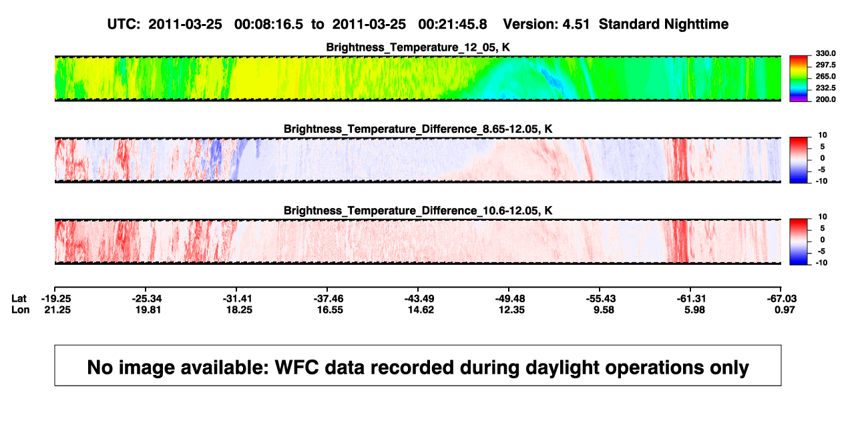
Task: Click the Brightness_Temperature_Difference_8.65-12.05, K title
Action: pyautogui.click(x=418, y=129)
